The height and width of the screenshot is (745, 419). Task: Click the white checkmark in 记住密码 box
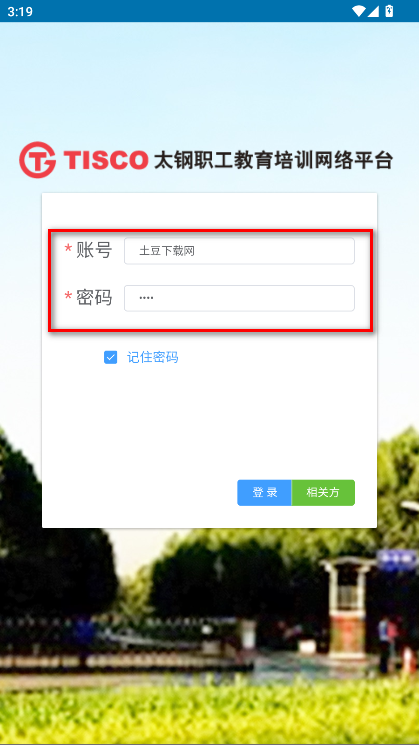coord(110,357)
